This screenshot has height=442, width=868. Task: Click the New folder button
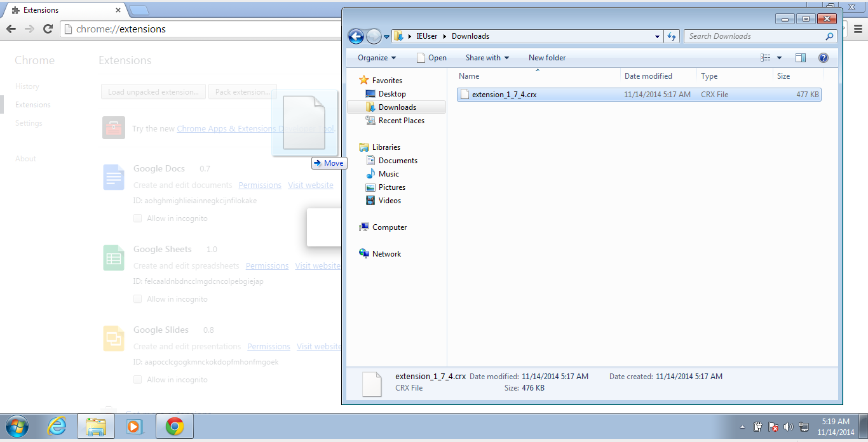pos(547,58)
